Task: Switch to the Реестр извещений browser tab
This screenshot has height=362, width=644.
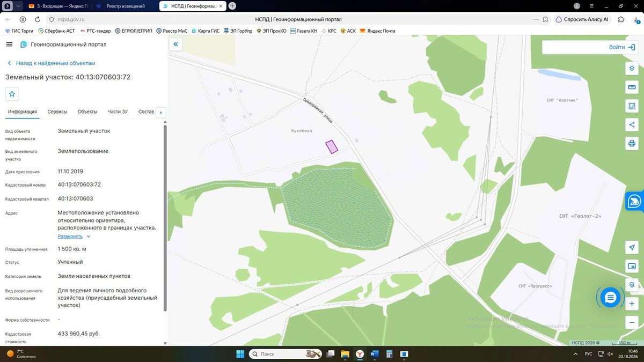Action: 126,6
